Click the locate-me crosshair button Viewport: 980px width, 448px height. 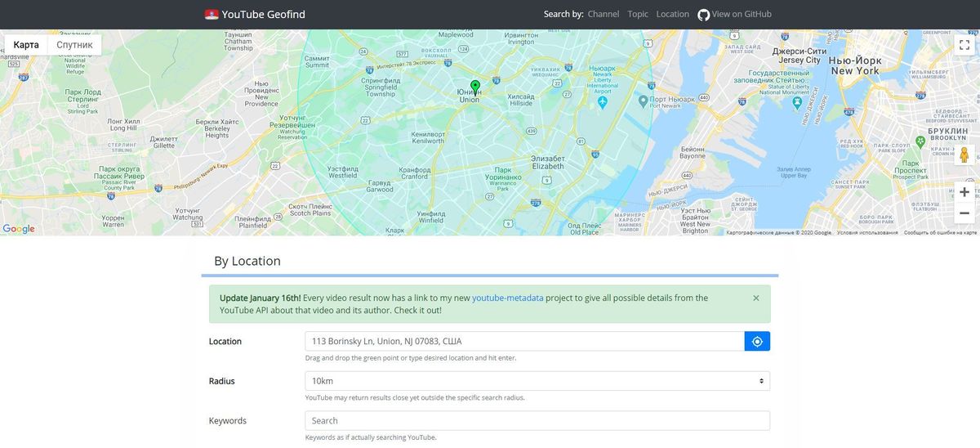pyautogui.click(x=757, y=342)
